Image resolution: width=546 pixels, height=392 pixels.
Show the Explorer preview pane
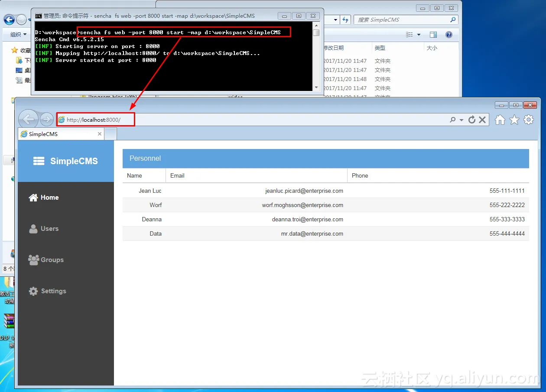(433, 35)
